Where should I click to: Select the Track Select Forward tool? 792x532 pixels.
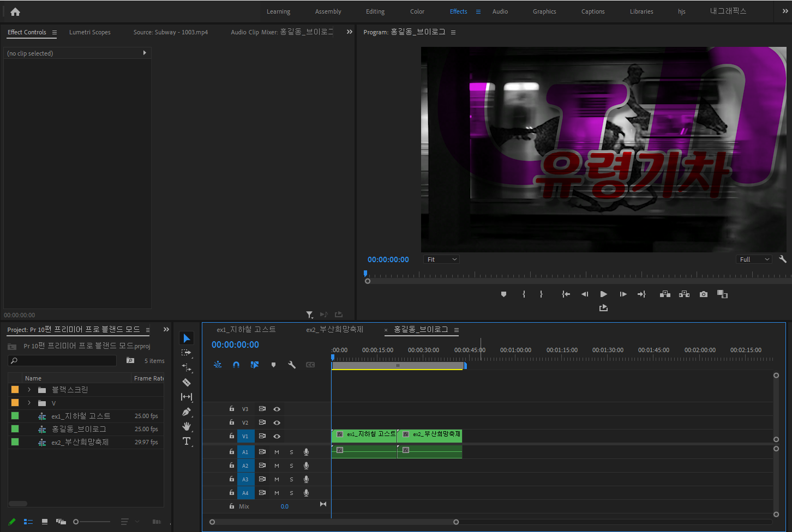187,353
